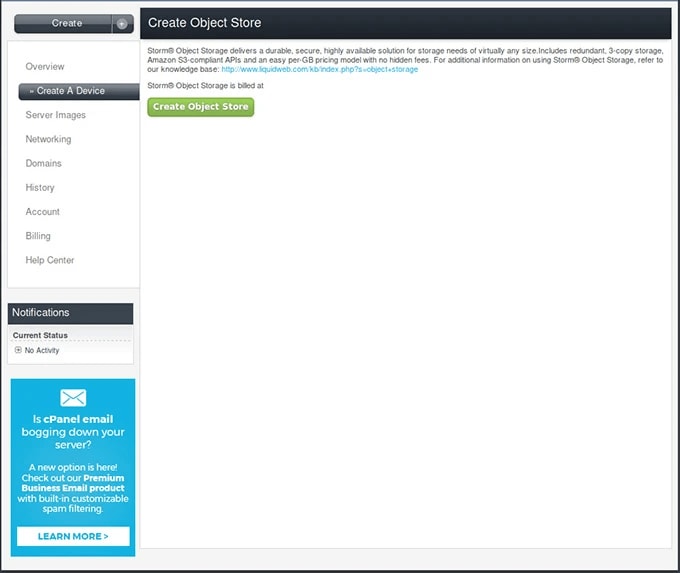Viewport: 680px width, 573px height.
Task: Click the Notifications panel header
Action: coord(70,313)
